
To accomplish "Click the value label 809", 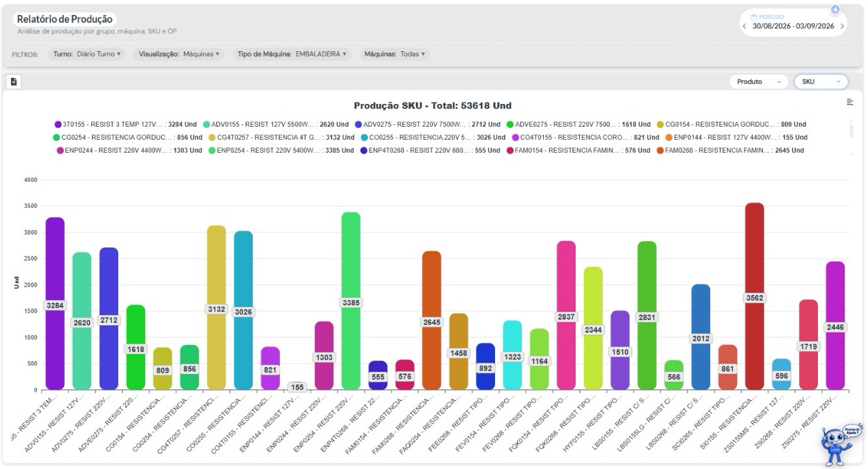I will [x=162, y=370].
